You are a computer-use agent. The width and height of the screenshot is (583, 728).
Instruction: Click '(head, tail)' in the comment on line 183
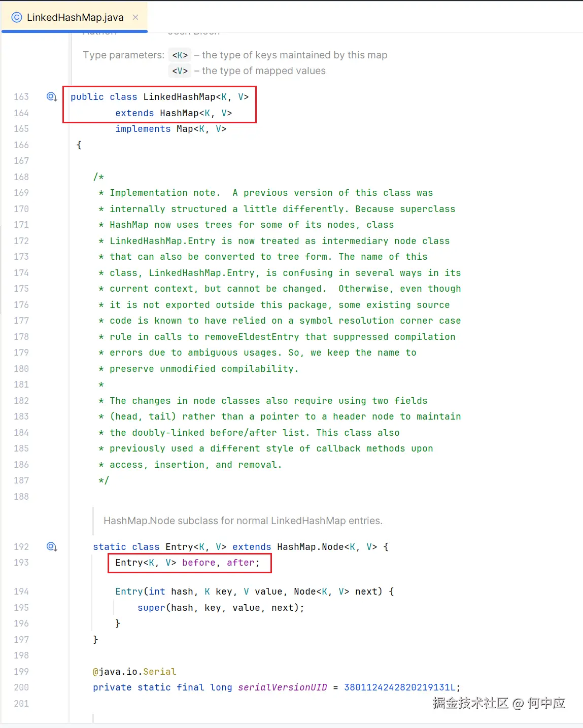143,417
